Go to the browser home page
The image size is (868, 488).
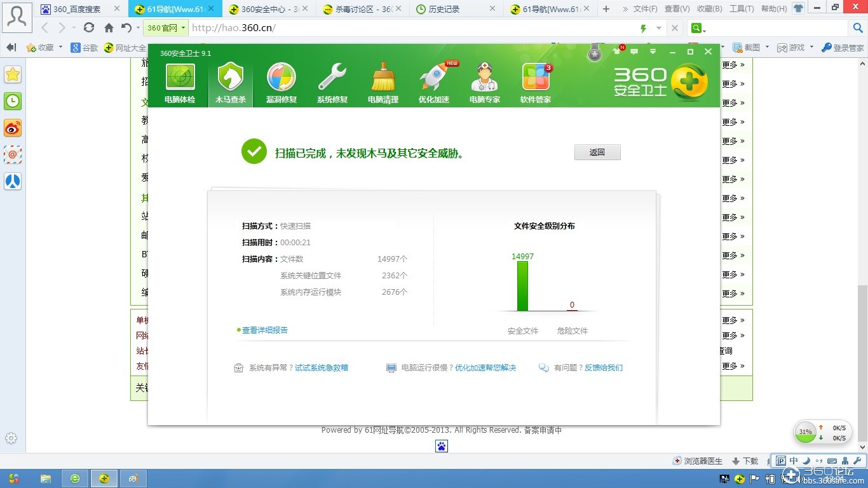(x=109, y=28)
